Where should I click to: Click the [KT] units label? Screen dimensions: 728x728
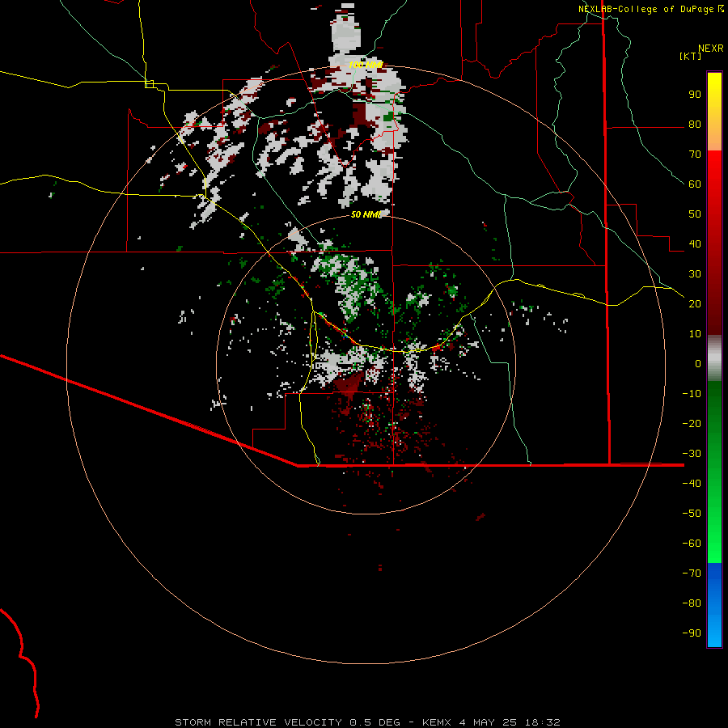(690, 56)
